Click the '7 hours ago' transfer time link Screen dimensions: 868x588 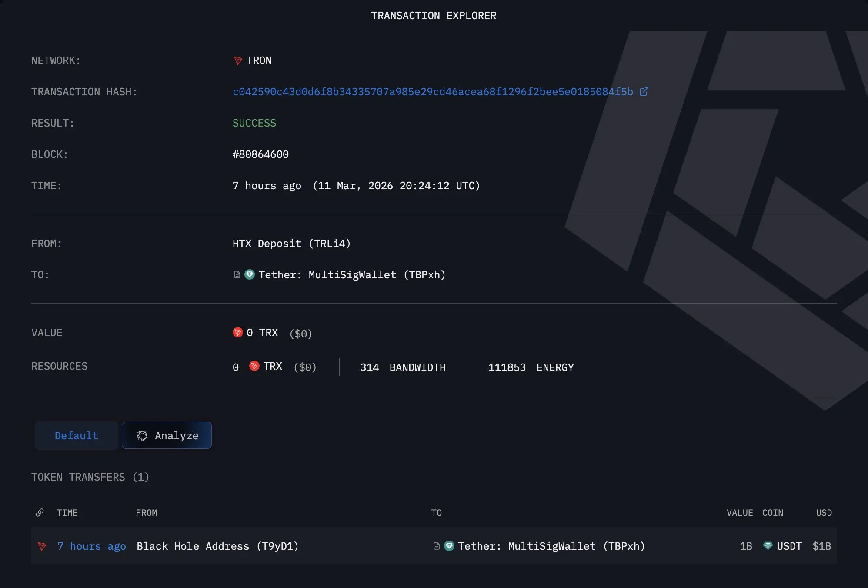91,546
